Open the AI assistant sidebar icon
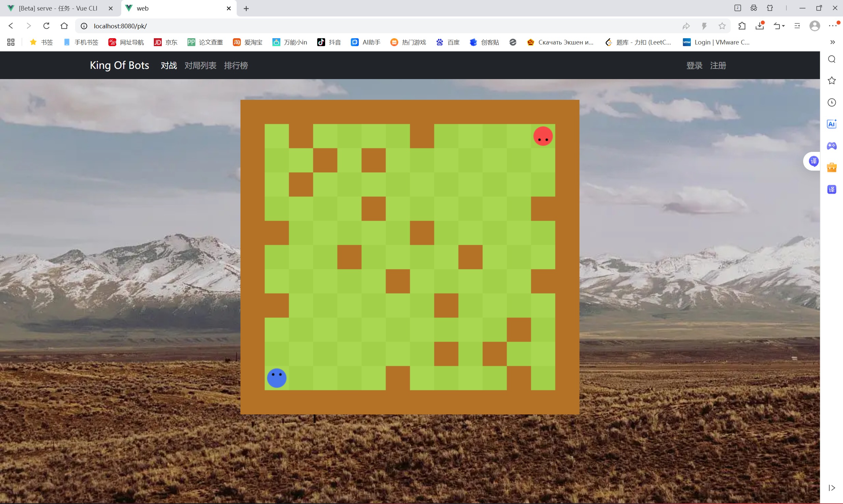This screenshot has width=843, height=504. point(831,124)
